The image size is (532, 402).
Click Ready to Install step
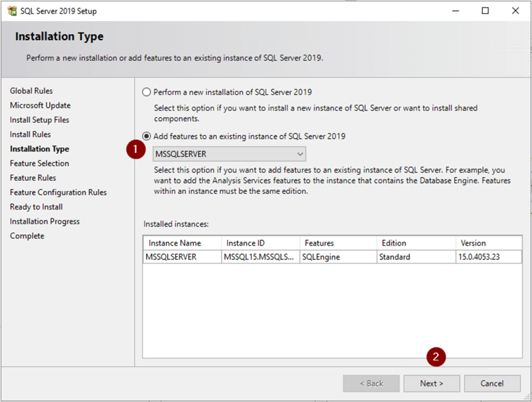pyautogui.click(x=36, y=207)
